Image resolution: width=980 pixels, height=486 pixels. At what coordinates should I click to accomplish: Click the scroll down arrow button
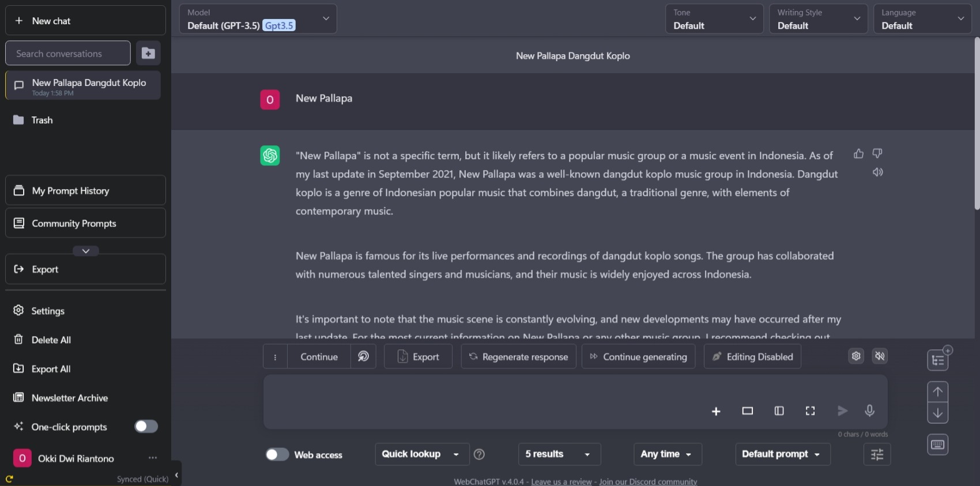click(x=938, y=413)
